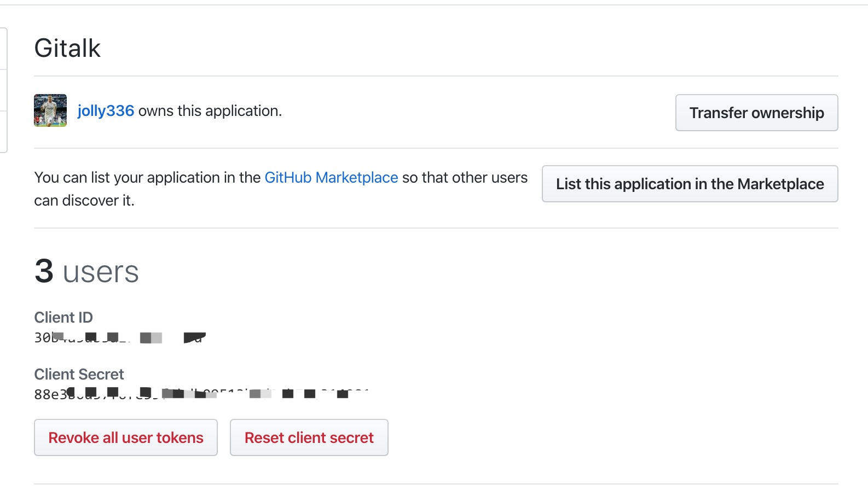Select the obscured Client ID value
The width and height of the screenshot is (868, 502).
point(120,337)
